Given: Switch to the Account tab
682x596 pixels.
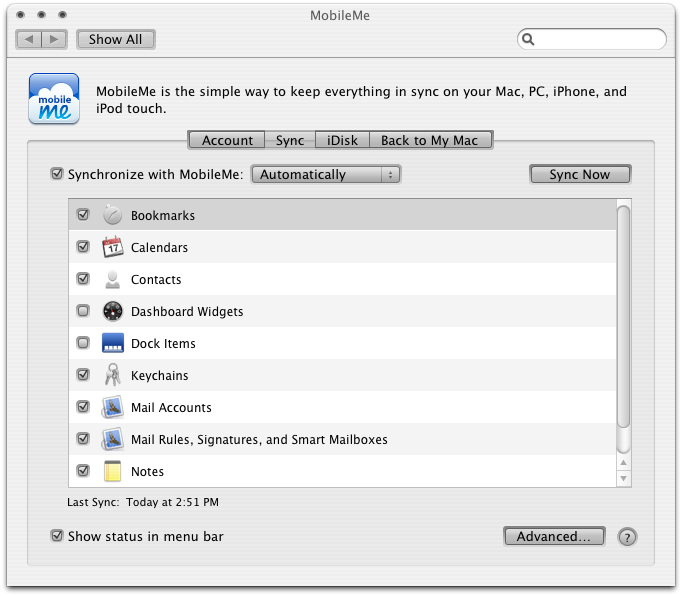Looking at the screenshot, I should pos(227,140).
